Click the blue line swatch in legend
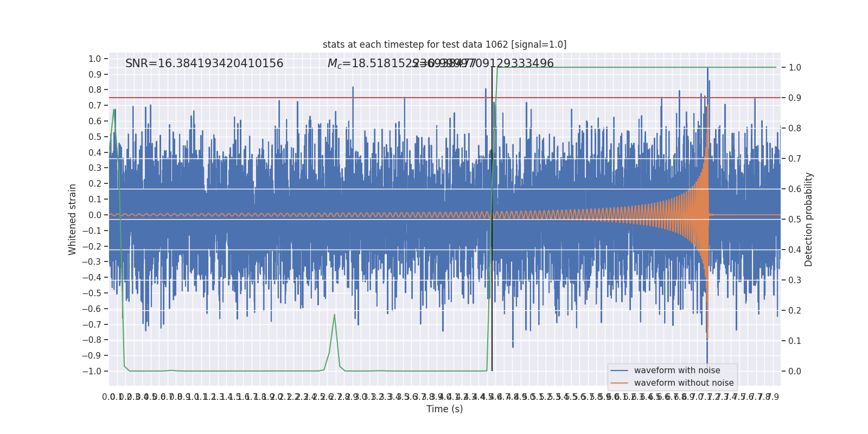868x434 pixels. coord(619,371)
